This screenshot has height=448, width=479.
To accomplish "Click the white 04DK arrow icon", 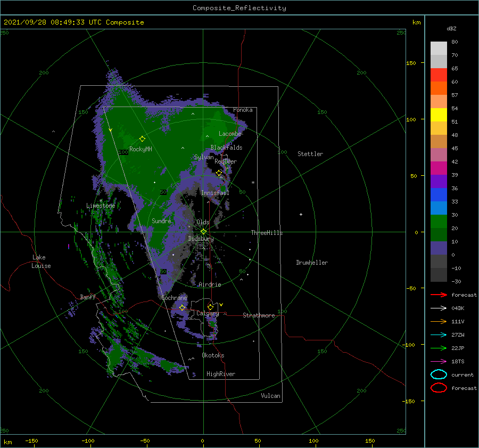I will click(x=439, y=308).
